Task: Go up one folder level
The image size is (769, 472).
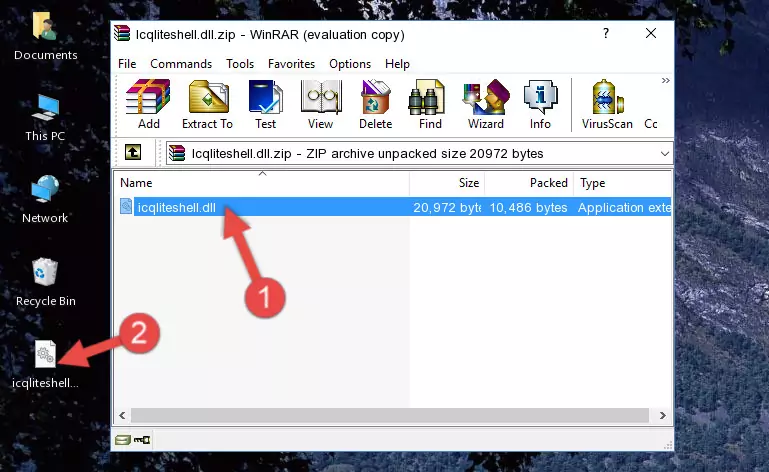Action: (x=132, y=153)
